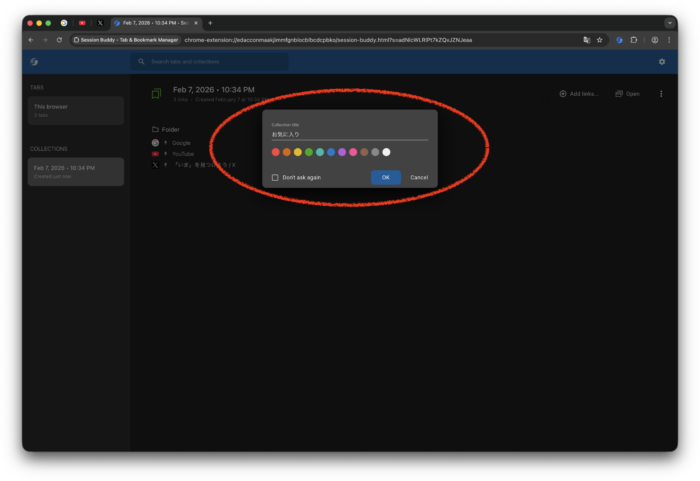Confirm the dialog with OK
700x481 pixels.
click(385, 177)
